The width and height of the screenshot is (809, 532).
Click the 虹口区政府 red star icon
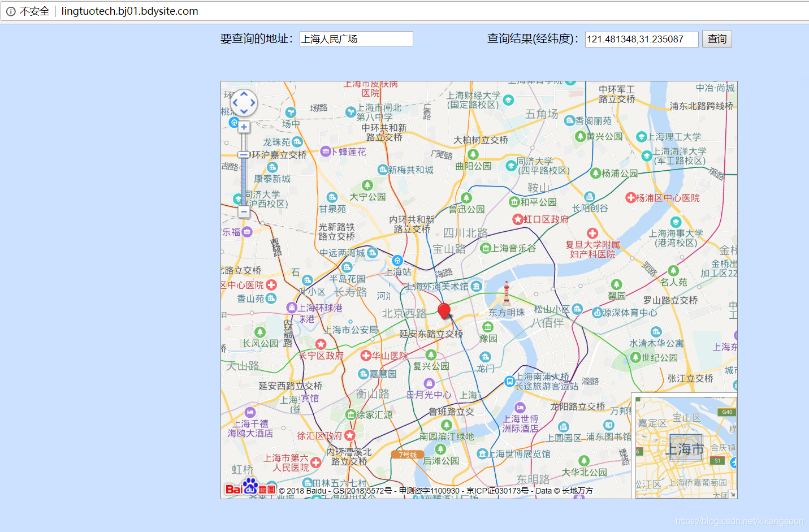(517, 219)
